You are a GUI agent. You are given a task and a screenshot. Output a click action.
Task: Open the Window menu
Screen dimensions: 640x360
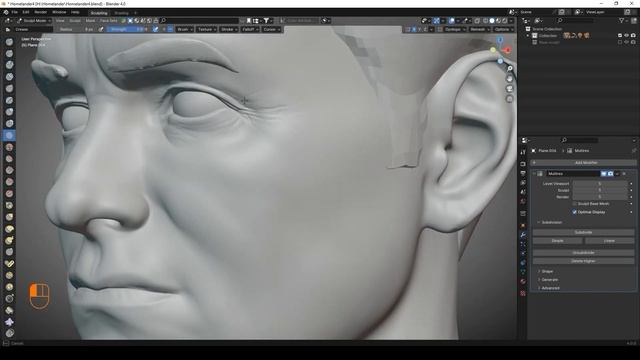click(59, 12)
